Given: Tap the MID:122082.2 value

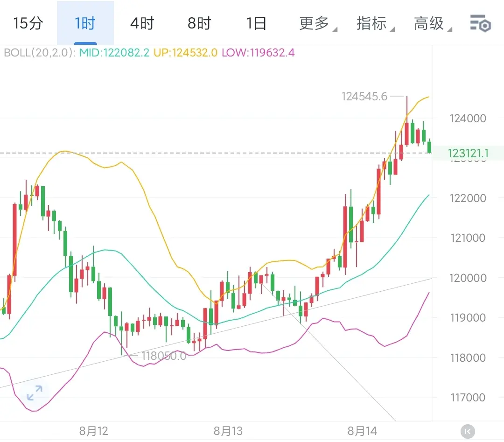Looking at the screenshot, I should click(114, 52).
